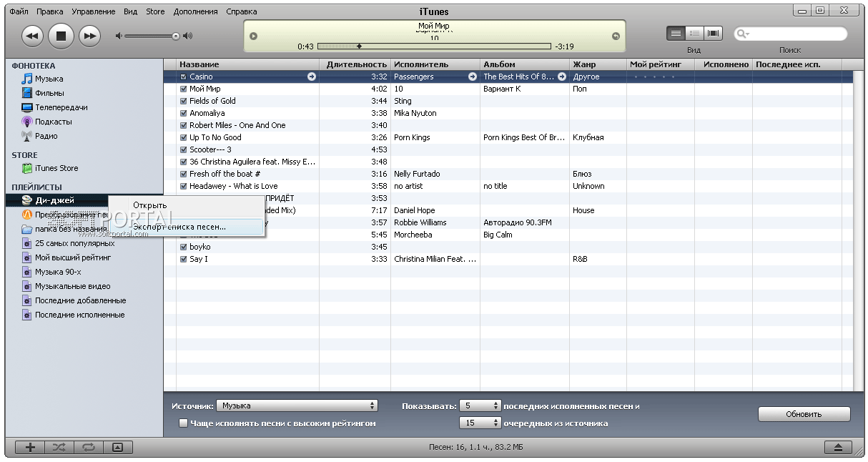
Task: Switch to Cover Flow view
Action: coord(713,34)
